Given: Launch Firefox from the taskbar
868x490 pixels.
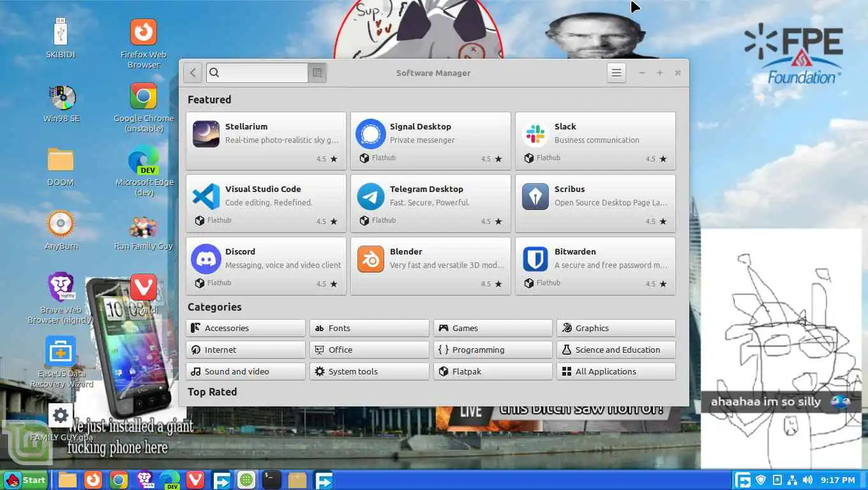Looking at the screenshot, I should [x=93, y=480].
